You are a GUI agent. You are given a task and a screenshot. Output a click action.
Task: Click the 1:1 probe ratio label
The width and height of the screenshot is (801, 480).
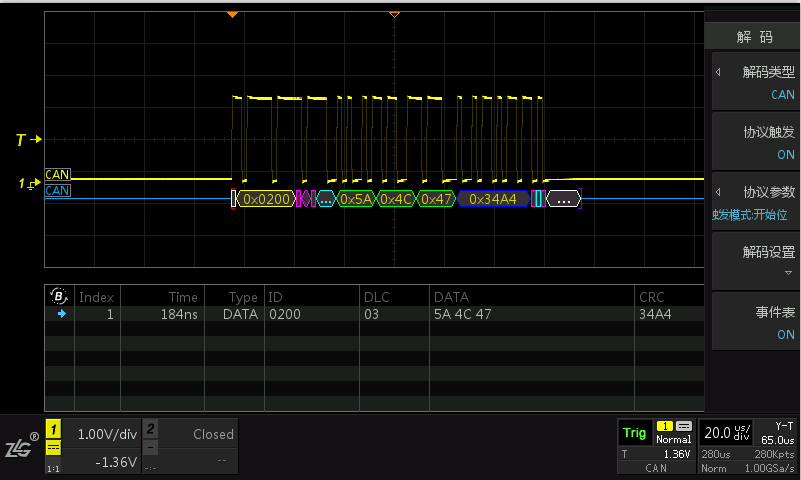[53, 469]
